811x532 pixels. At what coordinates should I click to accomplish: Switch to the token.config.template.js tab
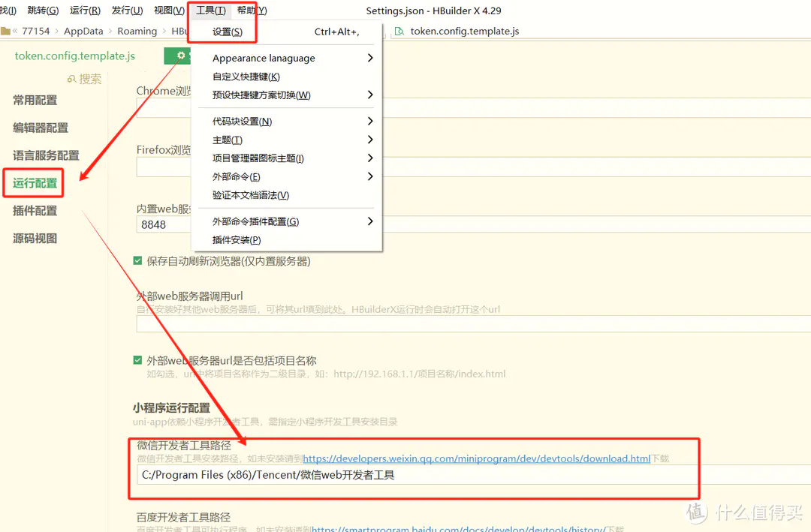[75, 56]
